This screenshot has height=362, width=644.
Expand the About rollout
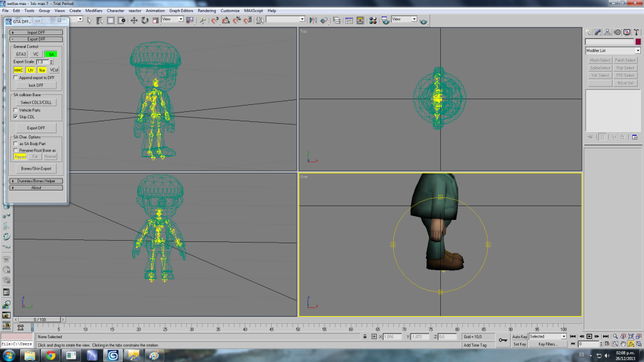tap(36, 188)
